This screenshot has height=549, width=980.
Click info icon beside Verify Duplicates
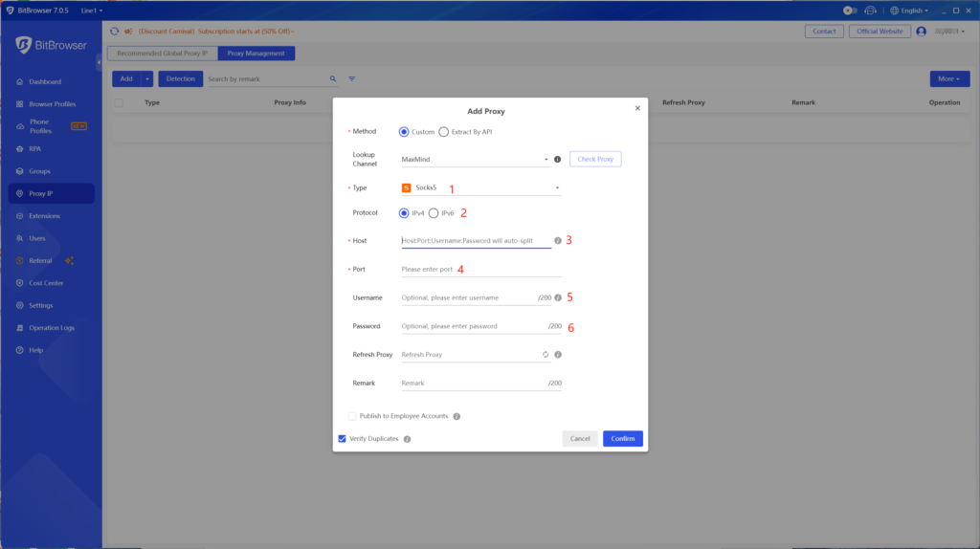pos(408,439)
